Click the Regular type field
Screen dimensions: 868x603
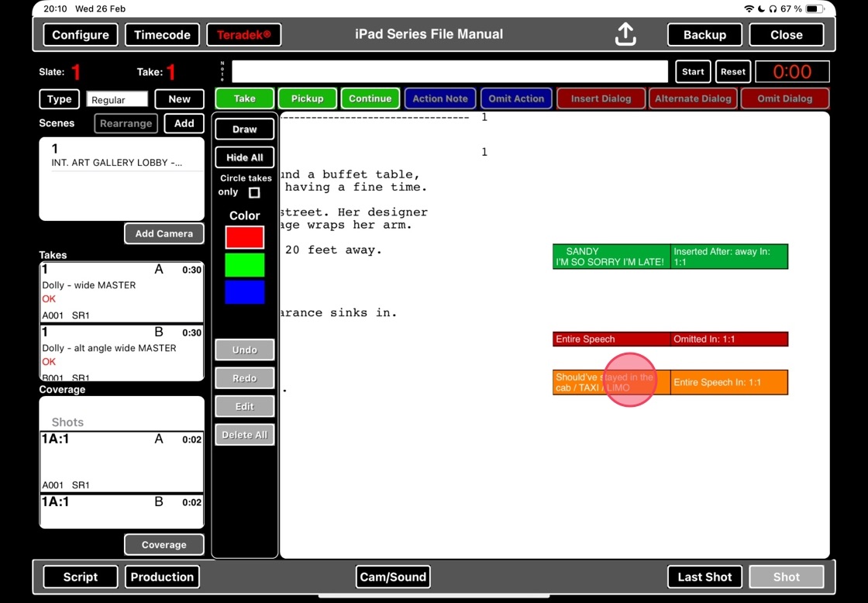click(x=117, y=99)
